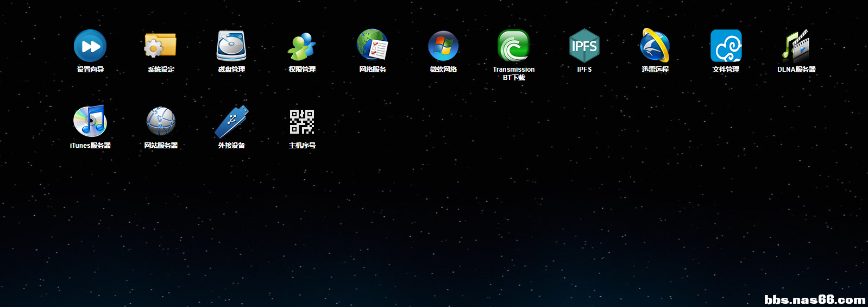Click the "主机序号" text label
The height and width of the screenshot is (307, 868).
(302, 146)
